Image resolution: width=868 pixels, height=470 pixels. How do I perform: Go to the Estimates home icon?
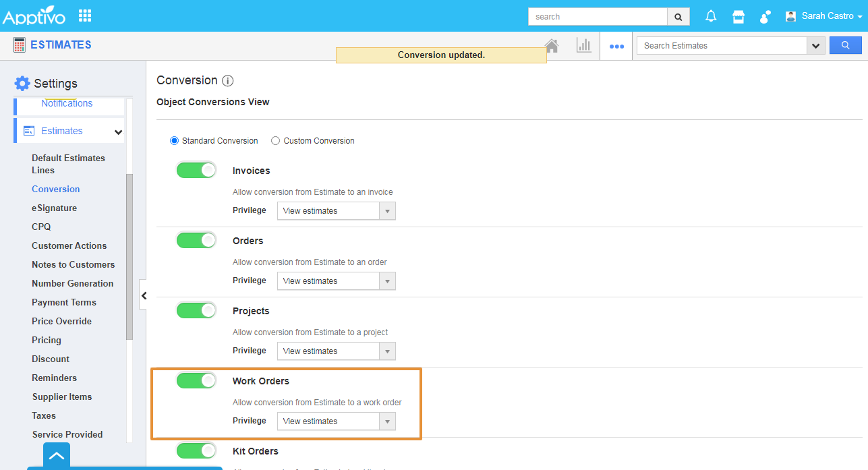[x=552, y=45]
